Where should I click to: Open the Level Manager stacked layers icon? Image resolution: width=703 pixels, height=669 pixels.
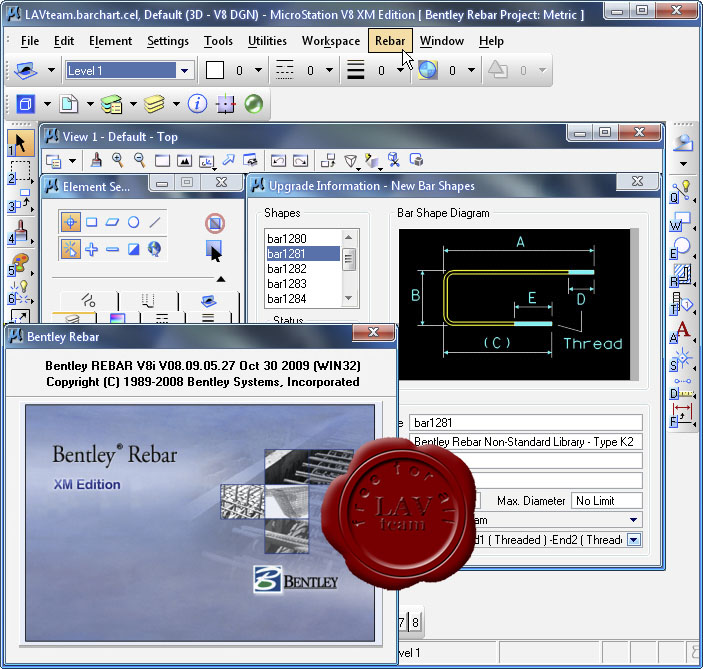(x=111, y=104)
